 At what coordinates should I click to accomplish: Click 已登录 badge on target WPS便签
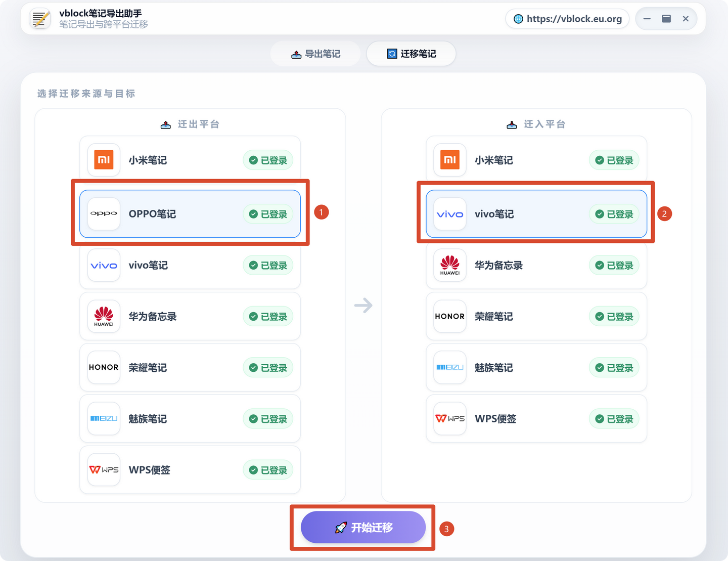(614, 419)
